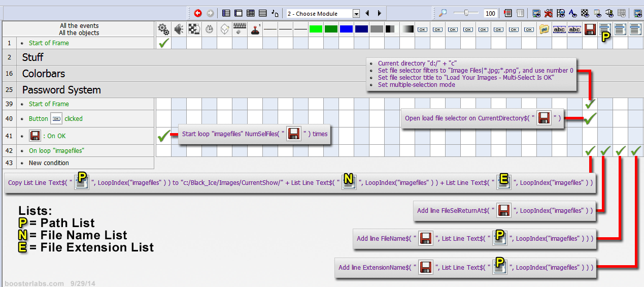
Task: Click the Keyboard and Mouse object icon
Action: (x=240, y=29)
